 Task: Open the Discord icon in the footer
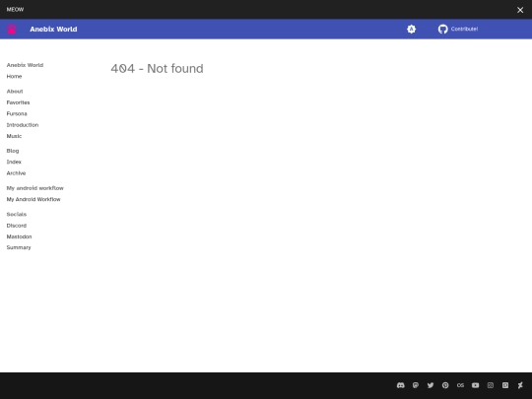click(401, 385)
